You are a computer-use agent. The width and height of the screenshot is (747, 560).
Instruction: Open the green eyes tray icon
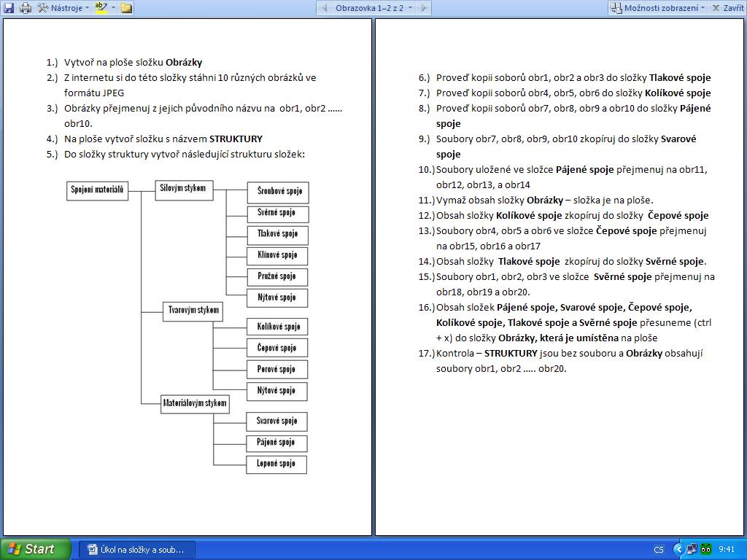[x=706, y=550]
